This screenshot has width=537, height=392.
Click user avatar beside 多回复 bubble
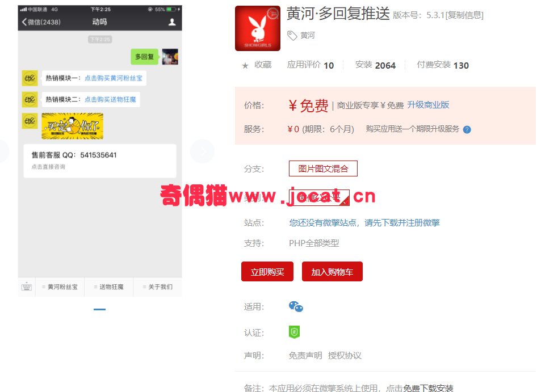click(x=170, y=57)
